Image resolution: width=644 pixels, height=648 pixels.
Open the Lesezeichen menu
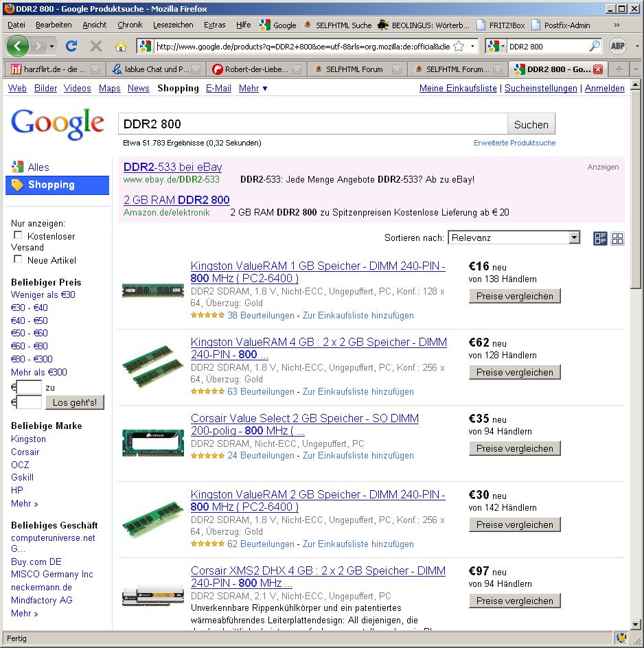173,25
